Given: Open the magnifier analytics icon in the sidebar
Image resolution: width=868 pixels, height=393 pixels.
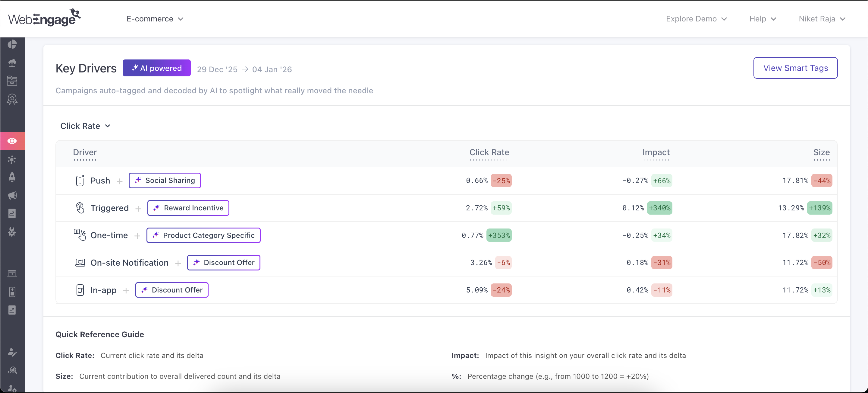Looking at the screenshot, I should (x=12, y=370).
